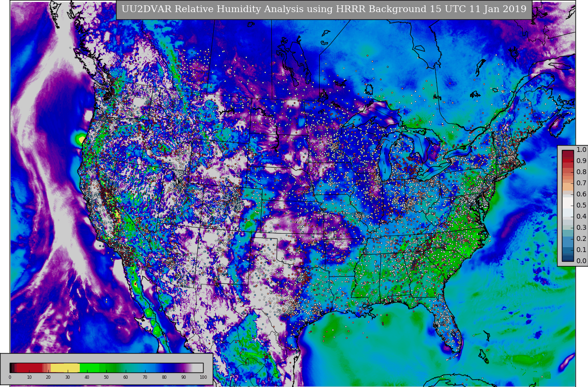
Task: Click the light gray end of humidity colorbar
Action: tap(198, 368)
